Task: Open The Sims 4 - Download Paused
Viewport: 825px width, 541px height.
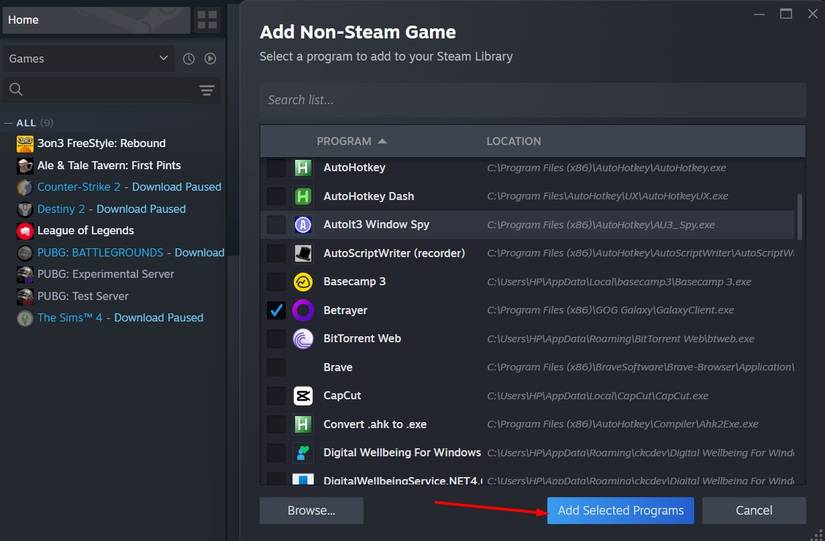Action: point(120,318)
